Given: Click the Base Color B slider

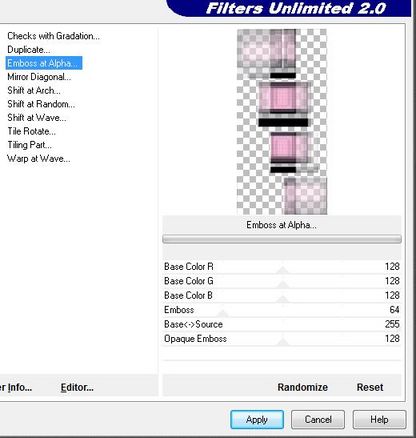Looking at the screenshot, I should [x=282, y=295].
